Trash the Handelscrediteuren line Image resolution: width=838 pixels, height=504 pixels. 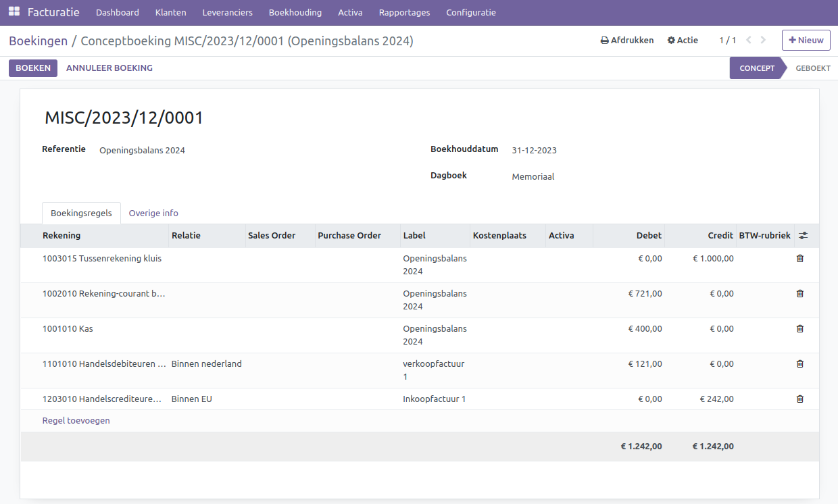click(x=800, y=399)
